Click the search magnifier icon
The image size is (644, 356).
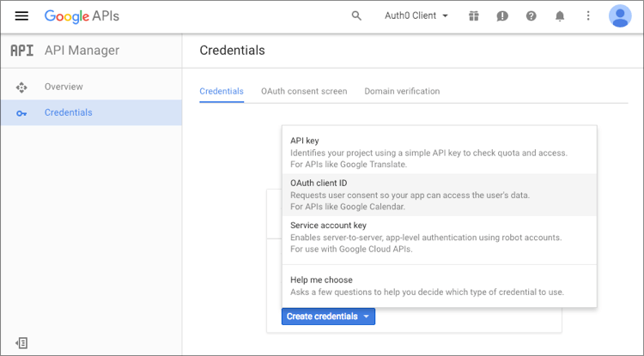[357, 16]
